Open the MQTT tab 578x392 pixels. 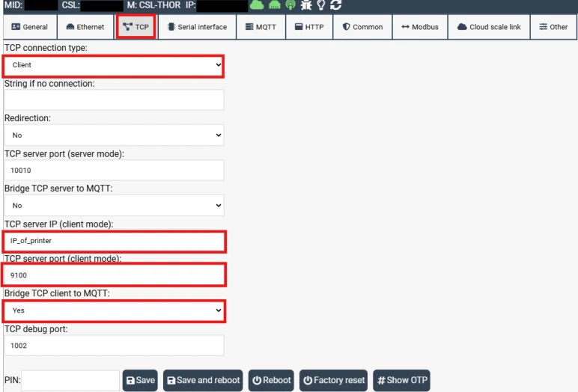(x=261, y=27)
